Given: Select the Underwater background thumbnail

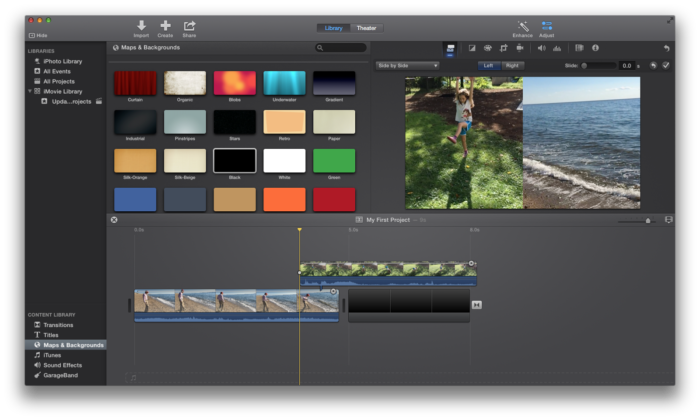Looking at the screenshot, I should point(284,83).
